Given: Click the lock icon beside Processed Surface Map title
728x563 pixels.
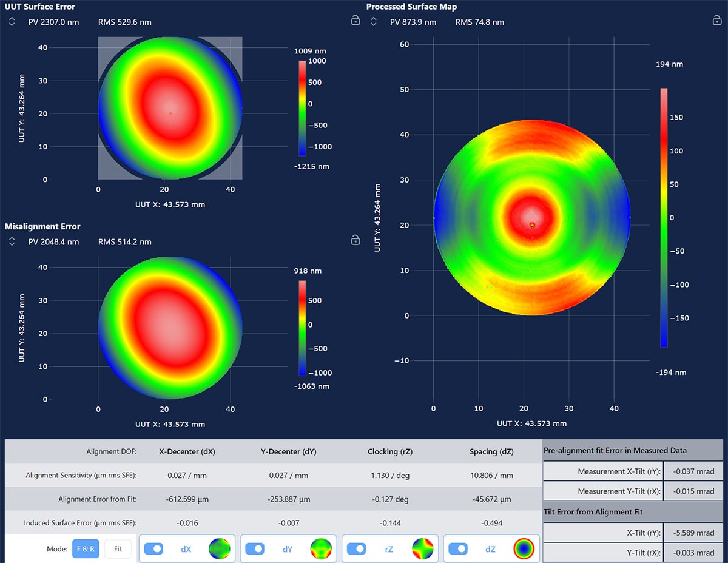Looking at the screenshot, I should 356,20.
